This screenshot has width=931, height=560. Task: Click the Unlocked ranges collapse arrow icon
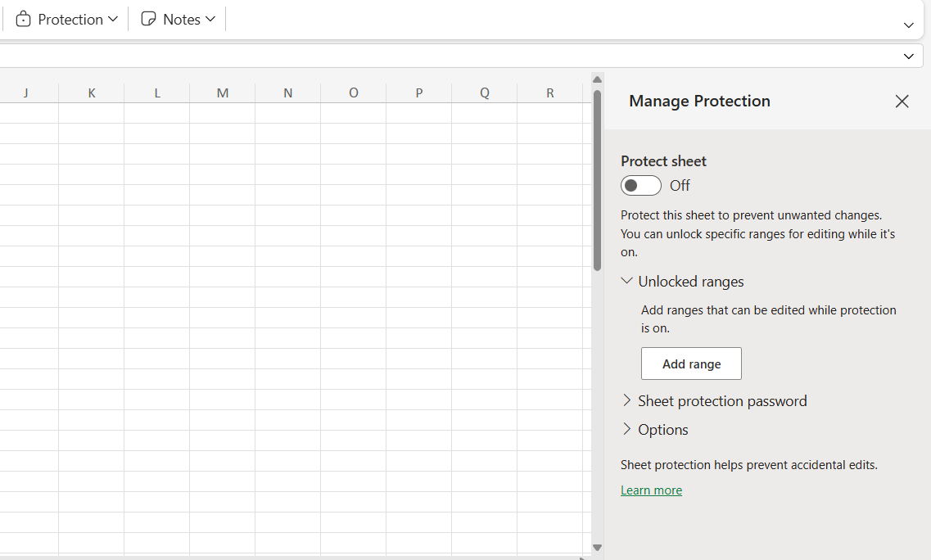[x=626, y=281]
